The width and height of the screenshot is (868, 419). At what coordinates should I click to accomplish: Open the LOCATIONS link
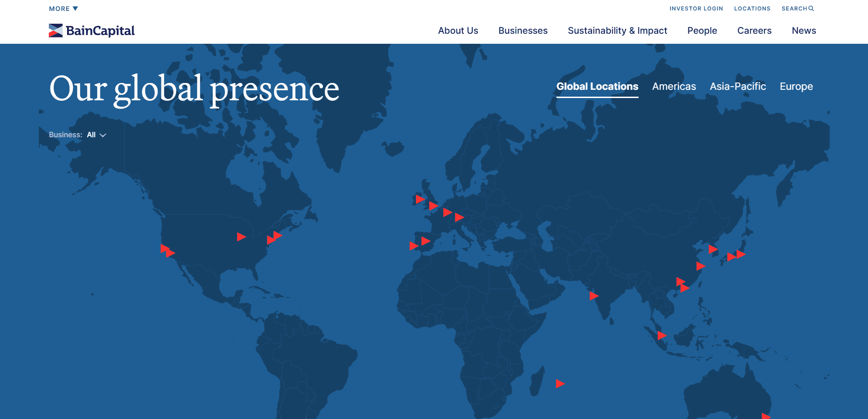click(x=752, y=8)
